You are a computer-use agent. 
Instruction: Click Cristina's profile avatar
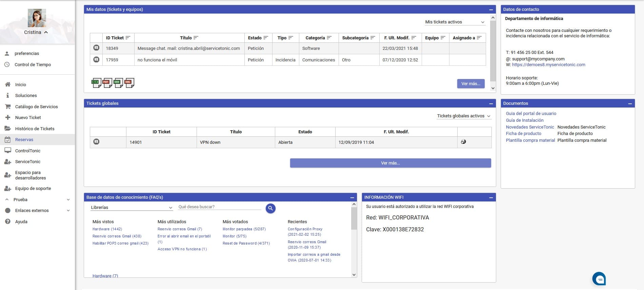pos(37,18)
